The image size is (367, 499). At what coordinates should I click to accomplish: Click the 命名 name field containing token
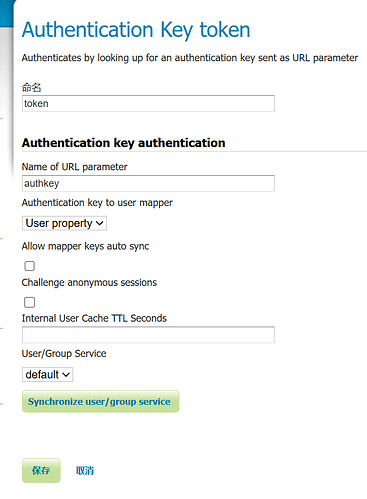[148, 103]
